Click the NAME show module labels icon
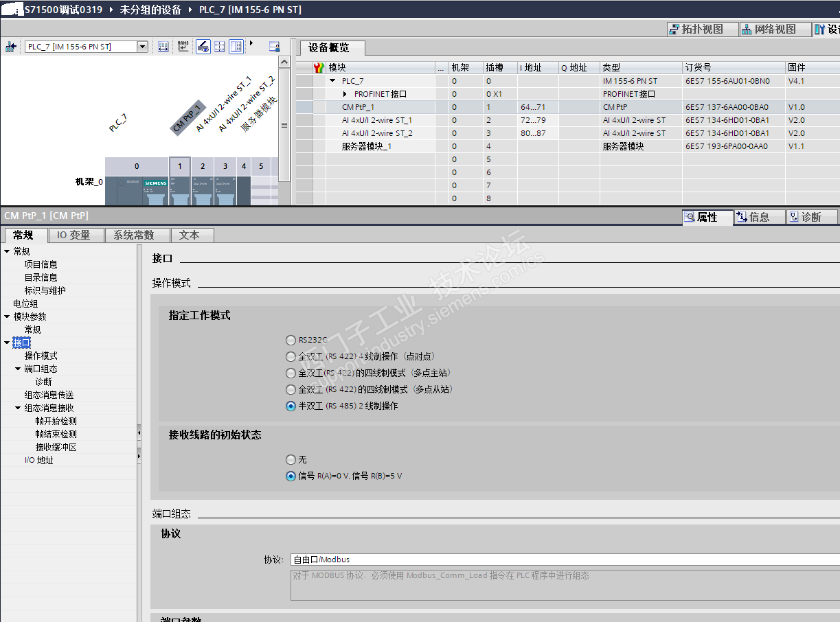 click(x=183, y=47)
